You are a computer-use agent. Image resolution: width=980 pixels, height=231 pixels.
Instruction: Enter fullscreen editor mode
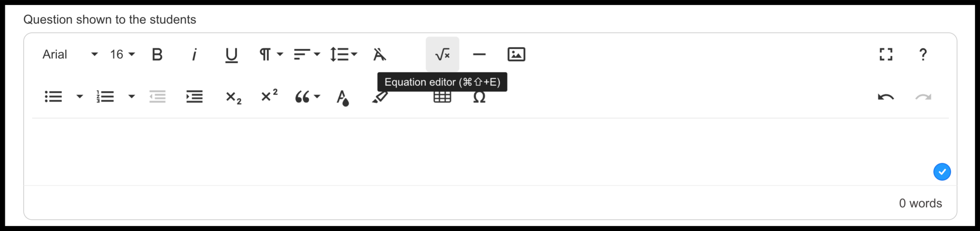pos(886,54)
